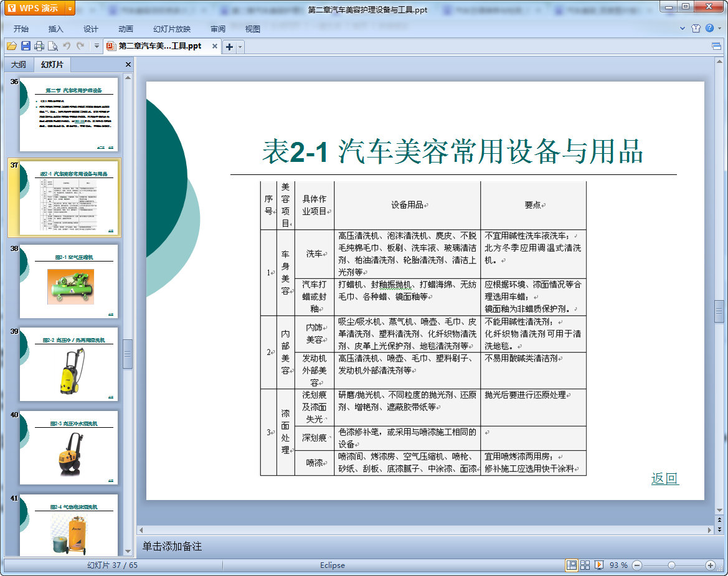Click the thumbnail panel scroll up arrow
The height and width of the screenshot is (576, 728).
[x=128, y=78]
